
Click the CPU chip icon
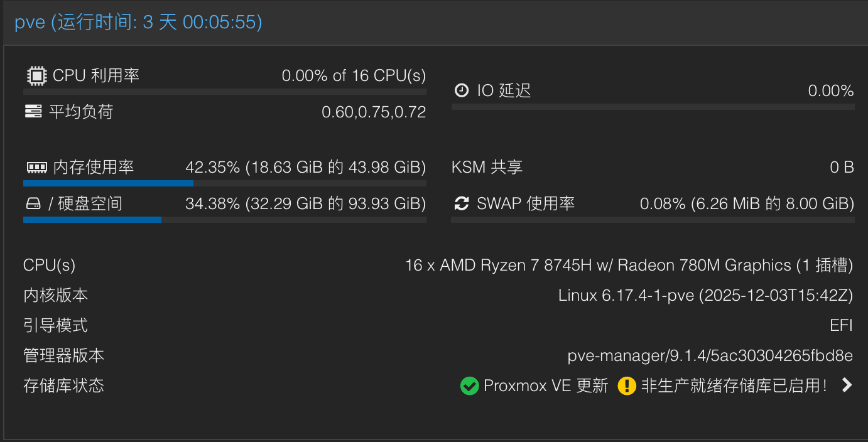(x=36, y=76)
